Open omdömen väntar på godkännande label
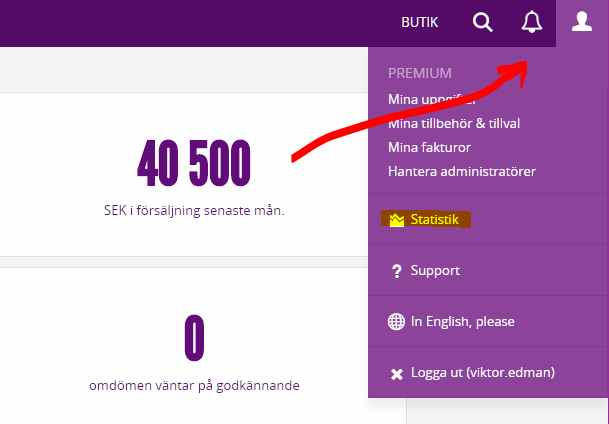This screenshot has height=424, width=609. pos(194,386)
